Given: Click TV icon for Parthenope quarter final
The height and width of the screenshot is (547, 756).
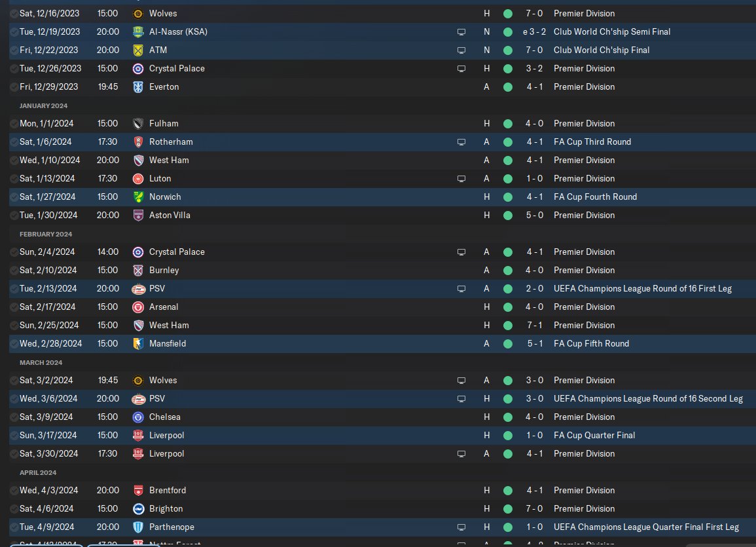Looking at the screenshot, I should [x=461, y=527].
